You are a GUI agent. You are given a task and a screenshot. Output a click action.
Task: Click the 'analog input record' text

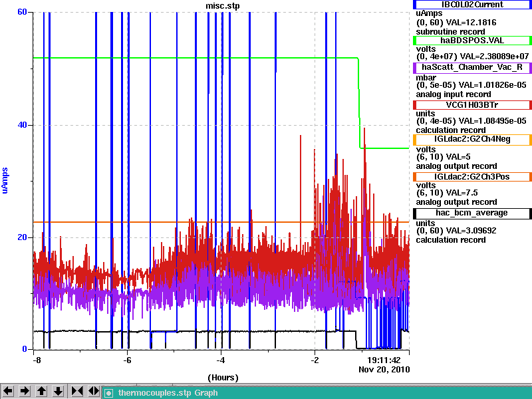pos(454,94)
